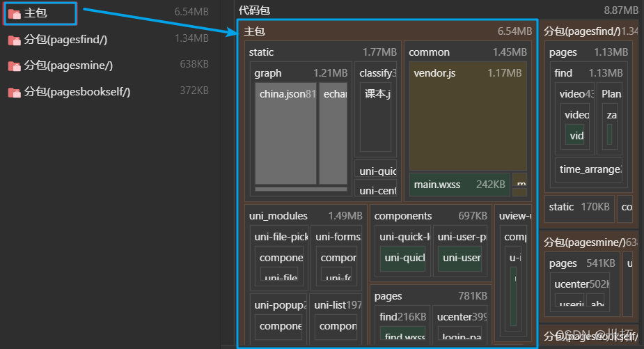Open compone block under uni-popup
The height and width of the screenshot is (349, 644).
click(x=279, y=326)
